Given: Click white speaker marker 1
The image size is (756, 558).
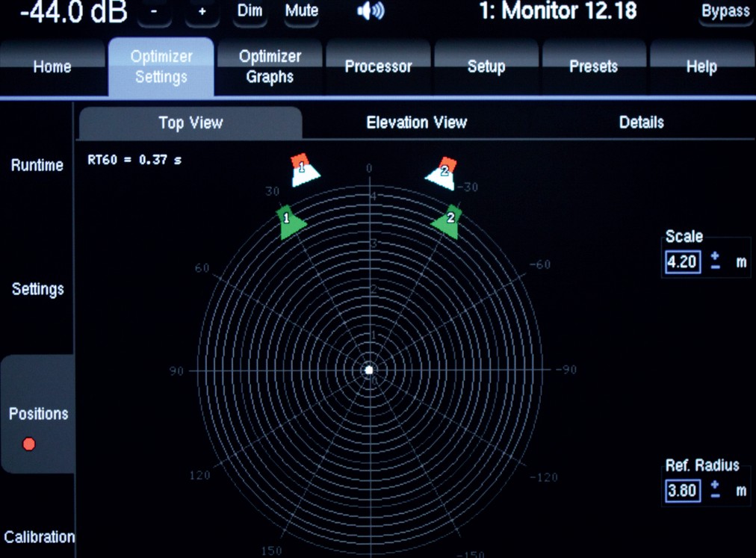Looking at the screenshot, I should [304, 171].
